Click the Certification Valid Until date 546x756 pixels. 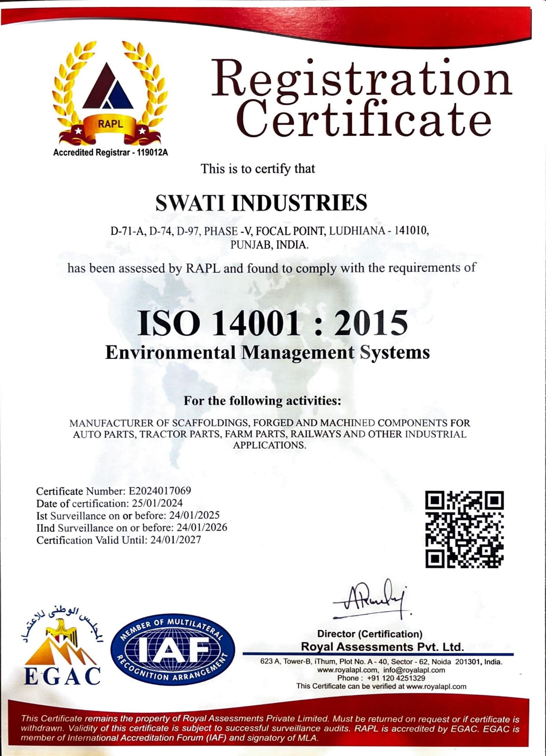coord(119,540)
